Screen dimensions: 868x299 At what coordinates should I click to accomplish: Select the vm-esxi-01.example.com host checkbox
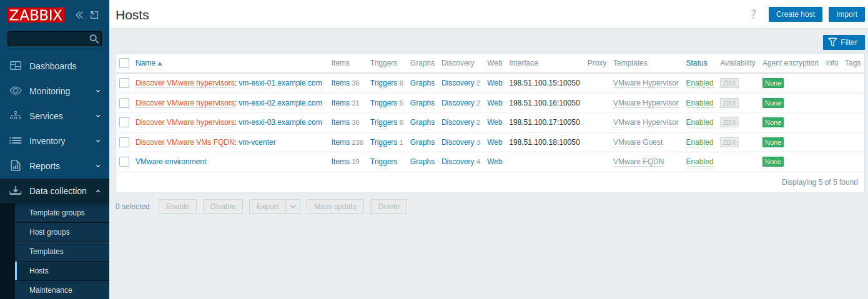click(124, 83)
